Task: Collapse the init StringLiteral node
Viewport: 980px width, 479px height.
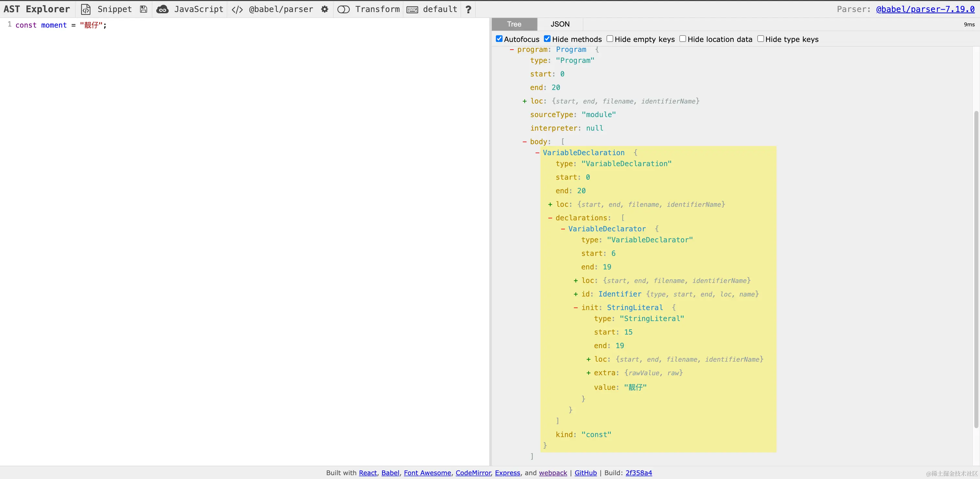Action: tap(576, 308)
